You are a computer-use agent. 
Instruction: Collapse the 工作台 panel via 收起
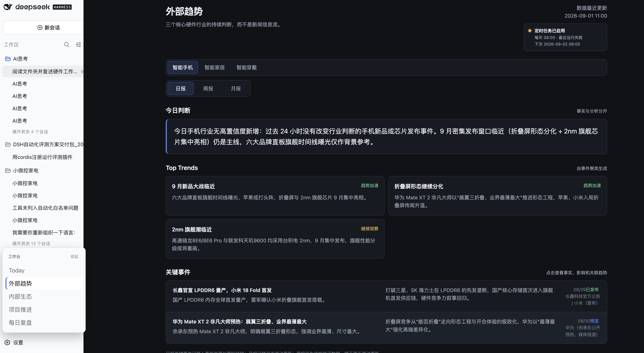74,256
